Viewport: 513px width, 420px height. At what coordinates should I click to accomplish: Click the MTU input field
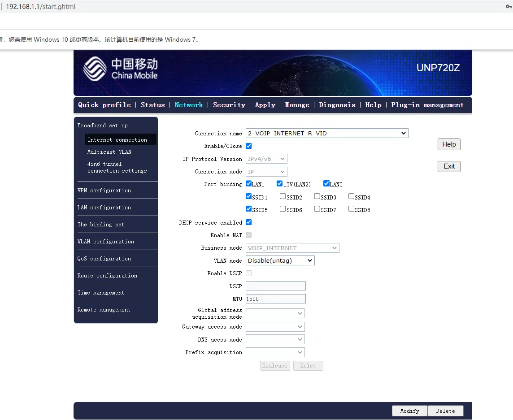(276, 299)
